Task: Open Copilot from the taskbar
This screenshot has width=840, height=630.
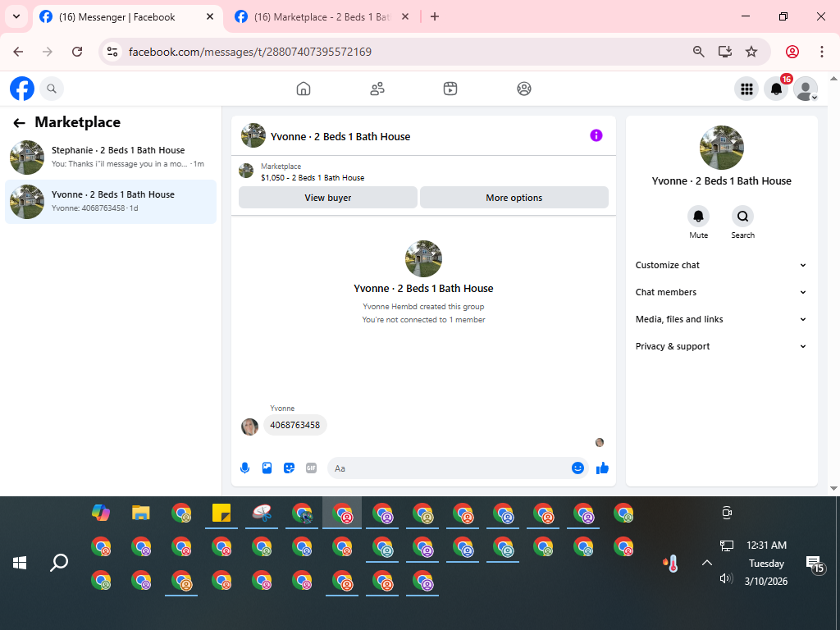Action: click(x=101, y=513)
